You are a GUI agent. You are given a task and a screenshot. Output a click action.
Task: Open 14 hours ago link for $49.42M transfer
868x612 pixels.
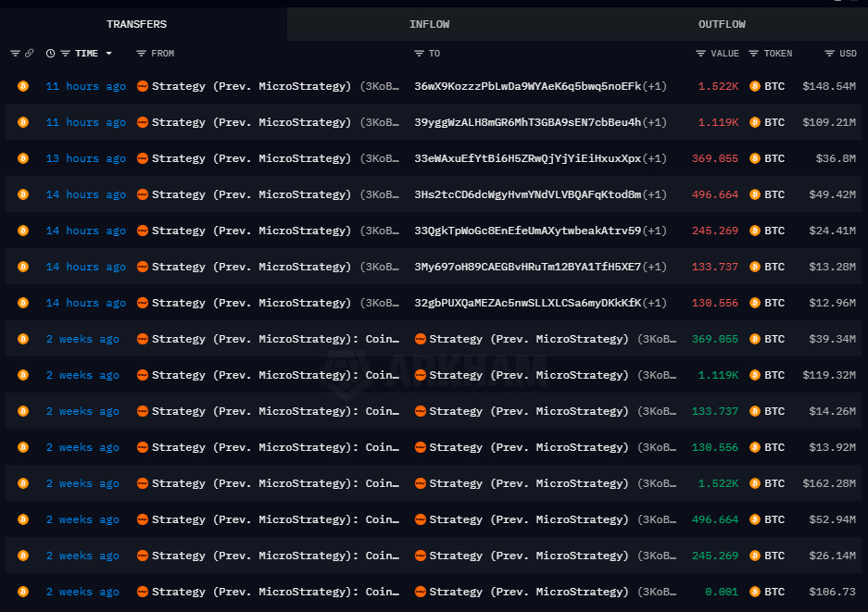pos(86,194)
